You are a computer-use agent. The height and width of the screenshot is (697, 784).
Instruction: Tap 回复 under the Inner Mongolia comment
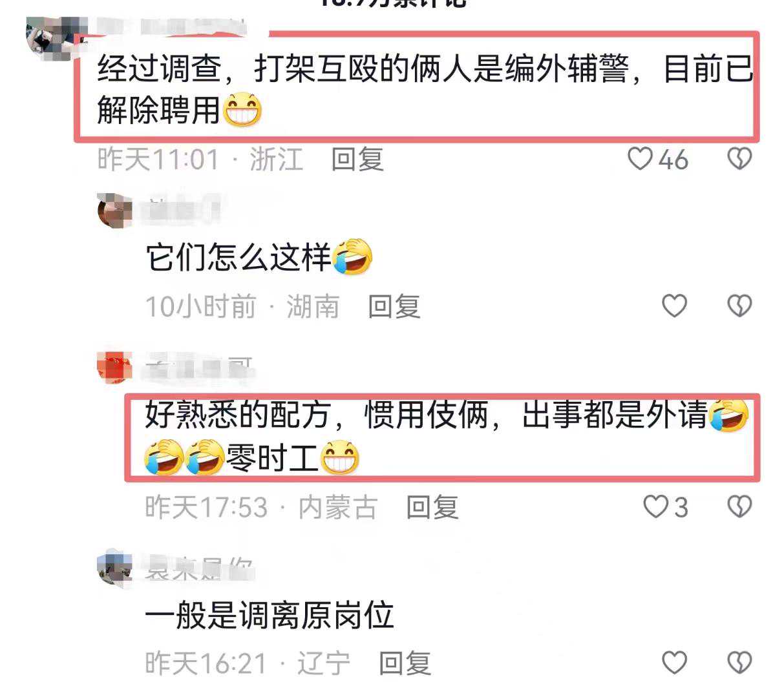click(x=432, y=507)
